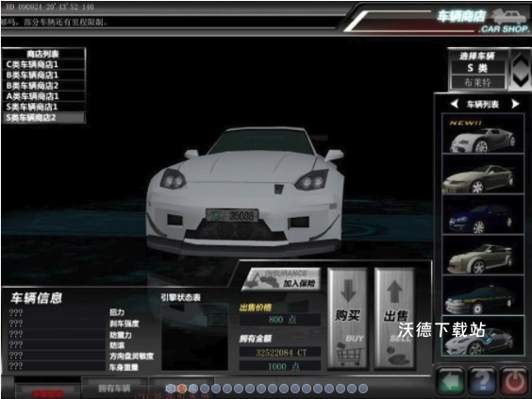Viewport: 532px width, 399px height.
Task: Select the dark sedan with yellow stripe thumbnail
Action: click(483, 295)
